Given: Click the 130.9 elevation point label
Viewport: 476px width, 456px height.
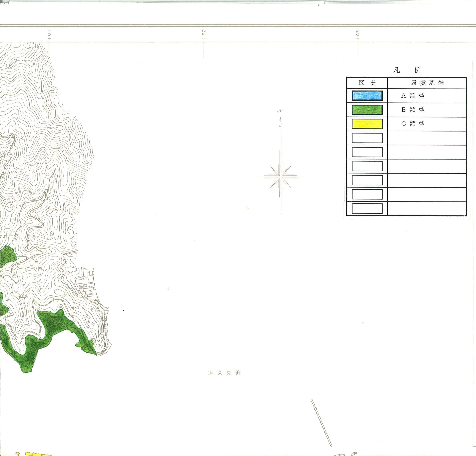Looking at the screenshot, I should tap(15, 172).
